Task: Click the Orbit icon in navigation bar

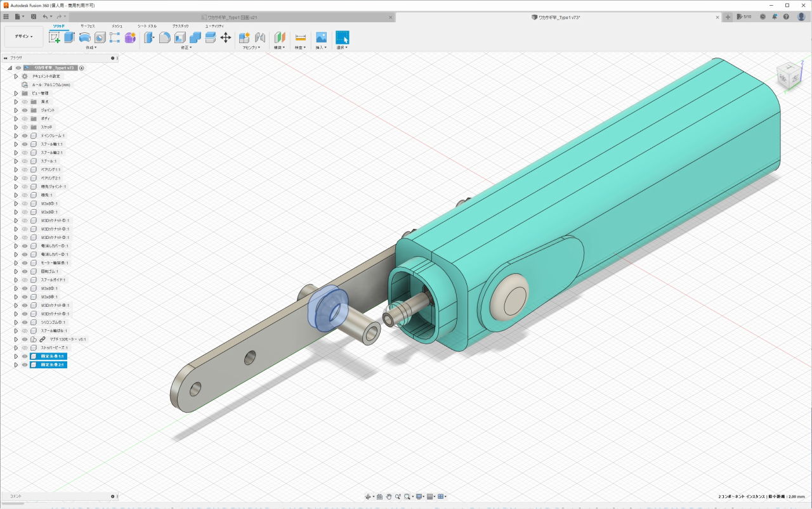Action: pyautogui.click(x=368, y=496)
